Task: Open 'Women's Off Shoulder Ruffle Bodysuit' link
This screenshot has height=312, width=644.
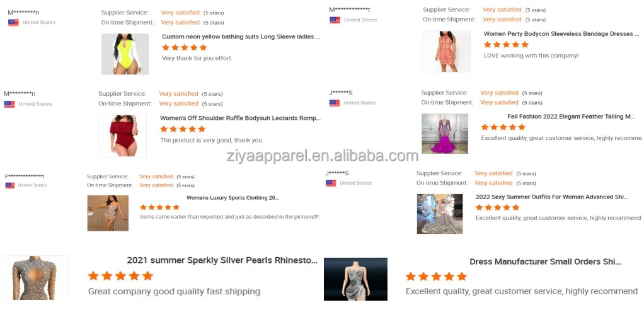Action: [241, 118]
